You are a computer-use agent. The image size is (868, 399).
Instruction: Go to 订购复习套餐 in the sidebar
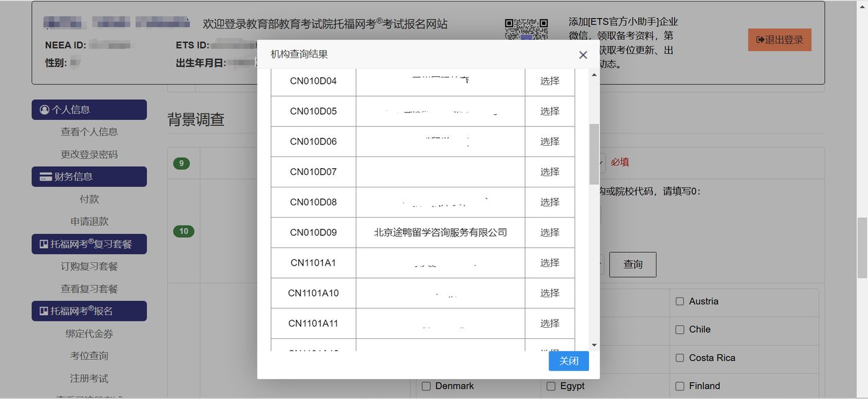click(89, 266)
